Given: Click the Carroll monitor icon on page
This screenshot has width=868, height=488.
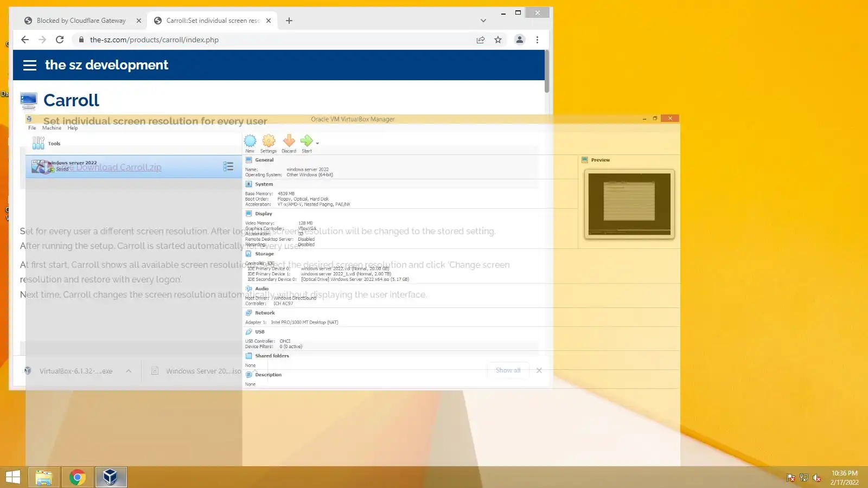Looking at the screenshot, I should pos(29,101).
